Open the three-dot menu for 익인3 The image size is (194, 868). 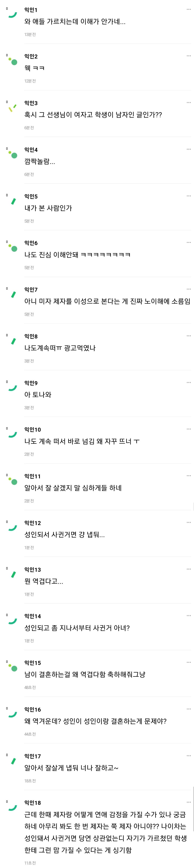click(189, 102)
